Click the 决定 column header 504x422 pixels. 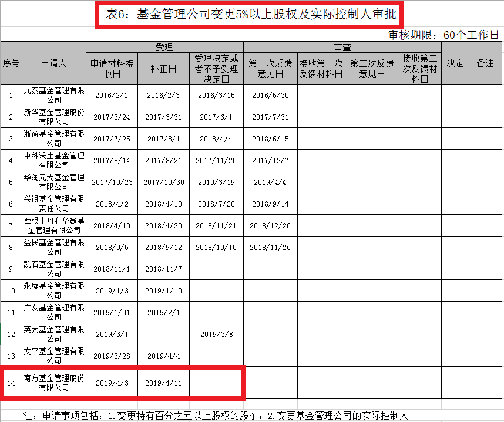(x=455, y=63)
